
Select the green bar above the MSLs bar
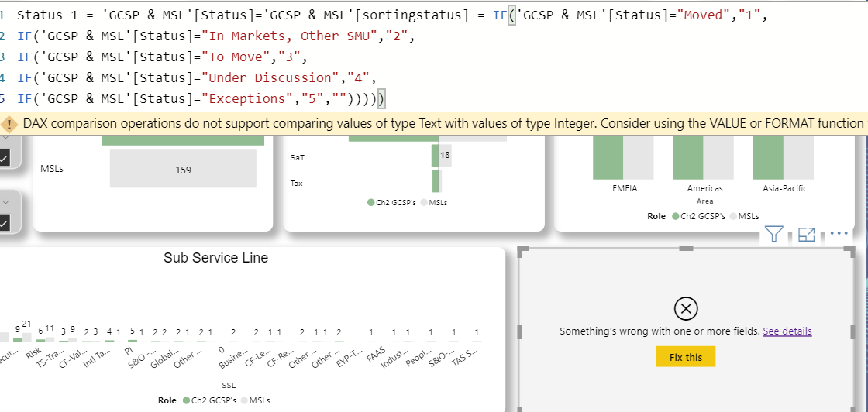183,140
